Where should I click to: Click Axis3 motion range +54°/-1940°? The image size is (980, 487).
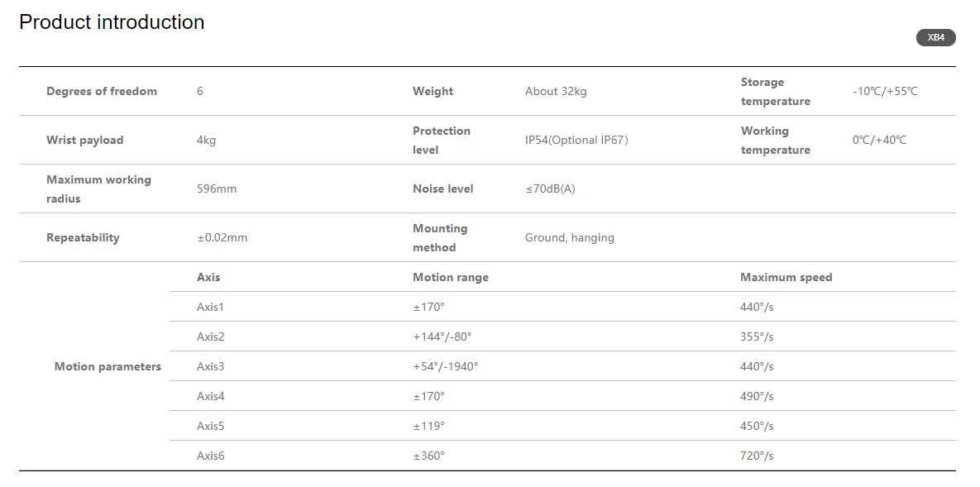[445, 366]
